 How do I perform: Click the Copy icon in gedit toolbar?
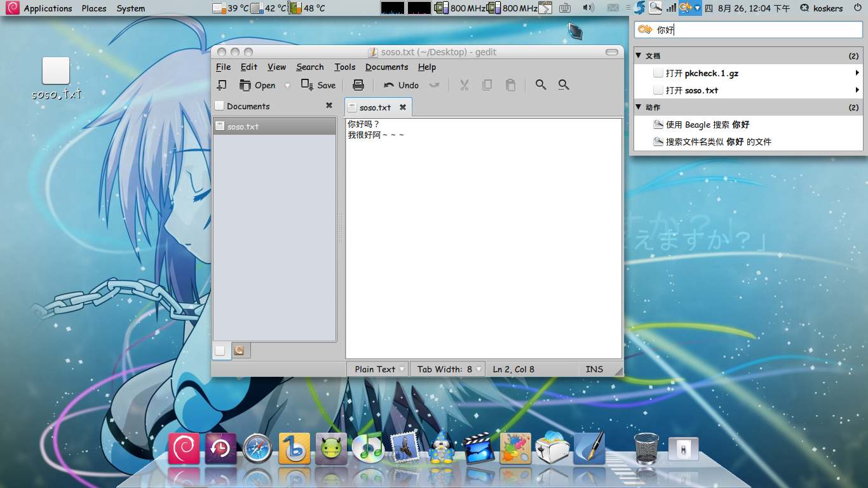pyautogui.click(x=487, y=85)
